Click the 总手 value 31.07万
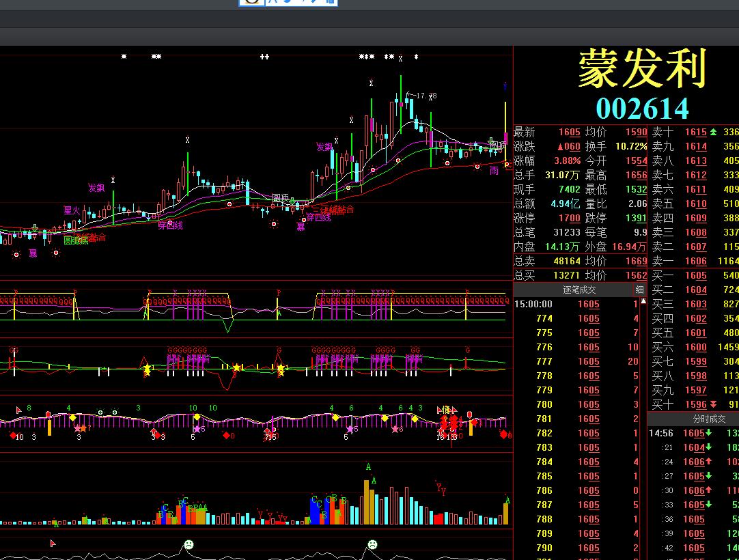This screenshot has height=560, width=739. tap(562, 175)
